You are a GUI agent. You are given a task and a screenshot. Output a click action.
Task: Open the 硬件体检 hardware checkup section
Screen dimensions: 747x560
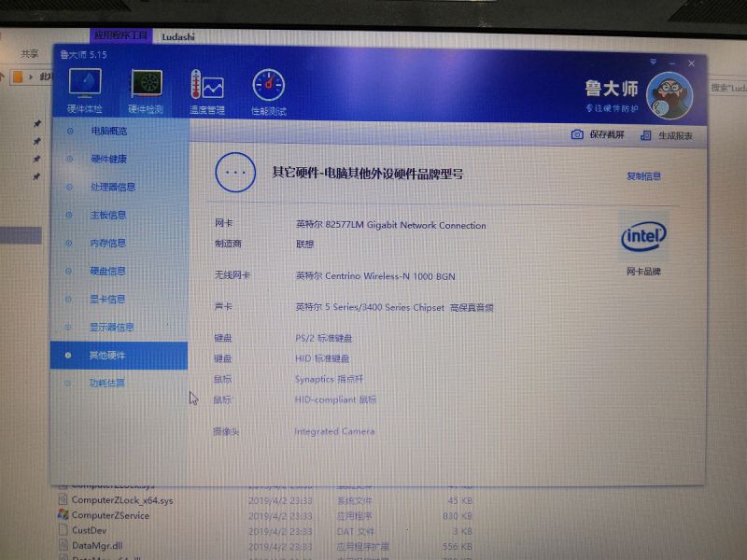pyautogui.click(x=85, y=91)
